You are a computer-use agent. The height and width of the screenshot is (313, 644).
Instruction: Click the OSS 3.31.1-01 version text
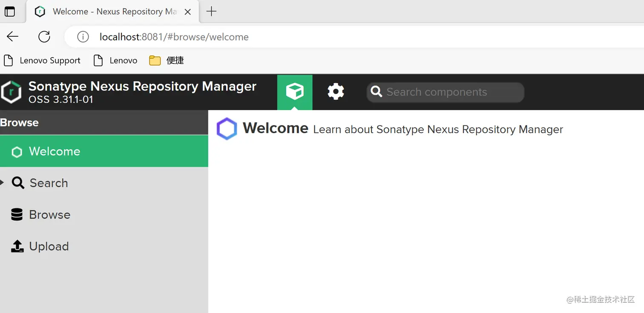60,100
